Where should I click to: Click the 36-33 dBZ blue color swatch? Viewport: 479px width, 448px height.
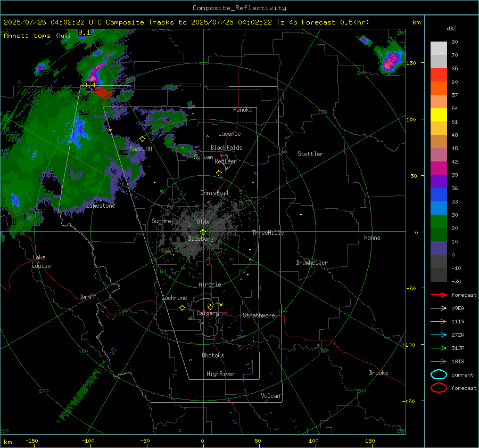tap(439, 194)
